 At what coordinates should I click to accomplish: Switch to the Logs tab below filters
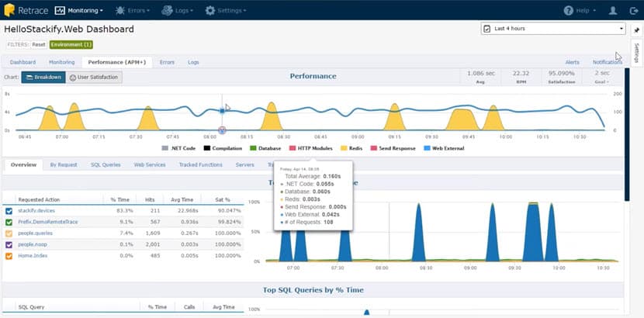coord(193,62)
